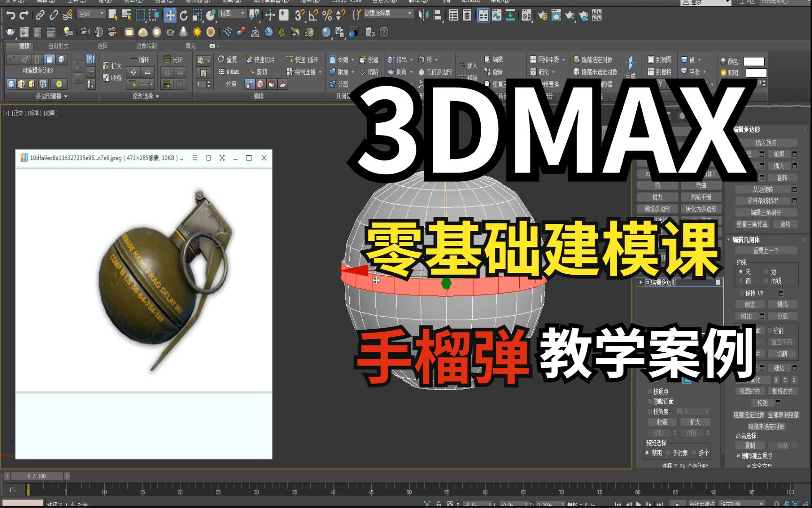Click the Mirror tool icon
The width and height of the screenshot is (812, 508).
[424, 16]
